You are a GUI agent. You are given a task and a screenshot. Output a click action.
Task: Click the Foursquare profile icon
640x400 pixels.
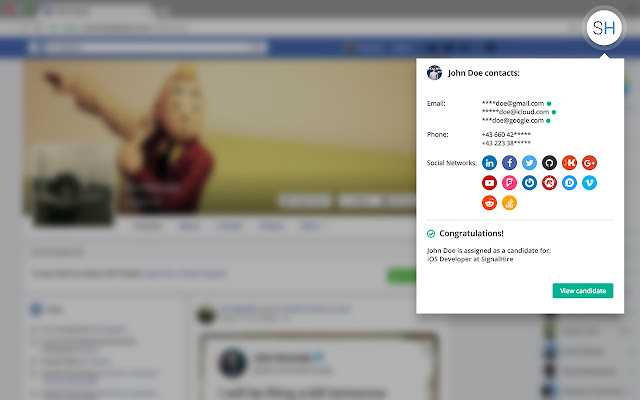coord(510,183)
